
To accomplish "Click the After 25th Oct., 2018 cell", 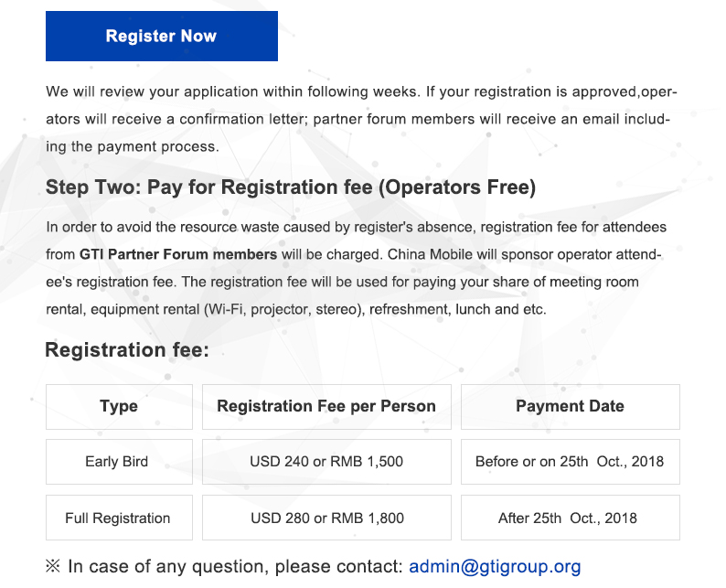I will (571, 518).
